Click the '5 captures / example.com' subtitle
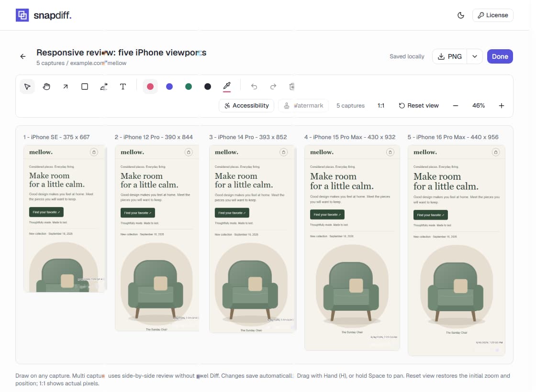The width and height of the screenshot is (536, 392). pos(81,63)
